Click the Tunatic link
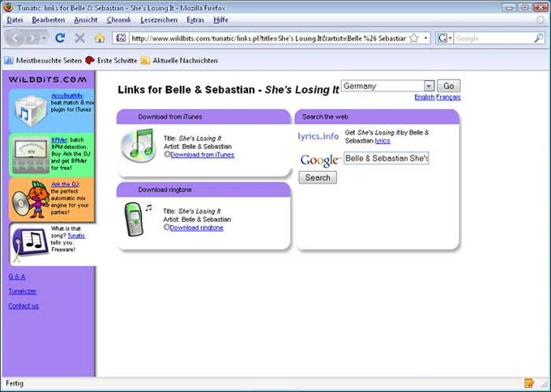 [76, 236]
